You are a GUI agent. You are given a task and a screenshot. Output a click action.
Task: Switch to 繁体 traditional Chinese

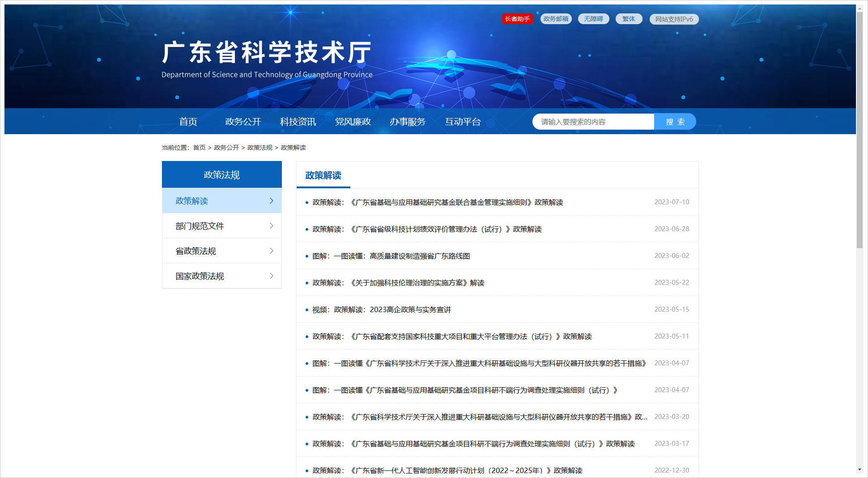coord(629,19)
